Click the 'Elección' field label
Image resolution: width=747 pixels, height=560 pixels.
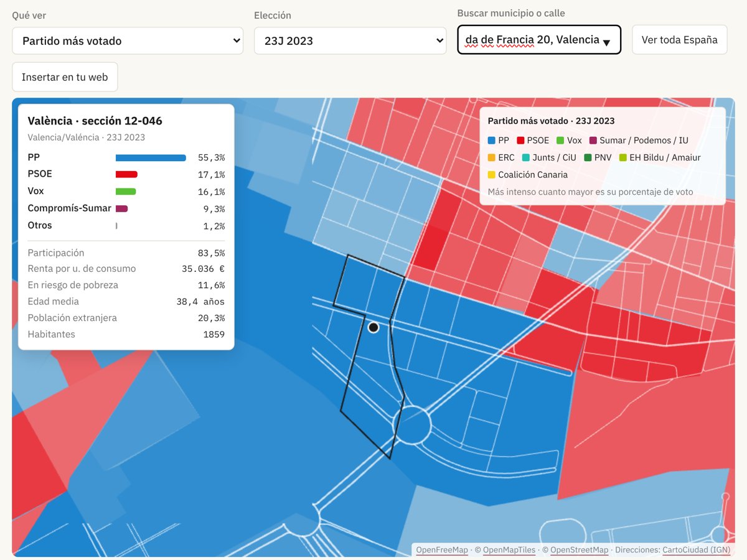click(273, 16)
